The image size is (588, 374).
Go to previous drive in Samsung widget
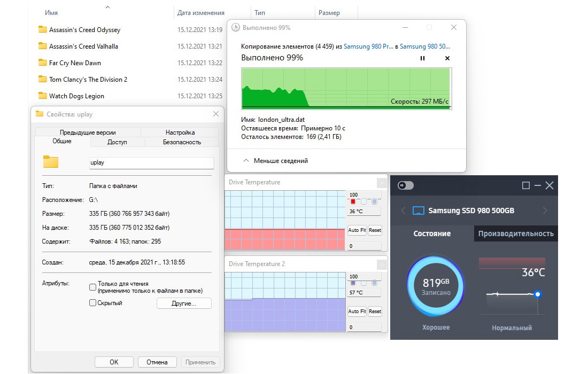click(404, 211)
